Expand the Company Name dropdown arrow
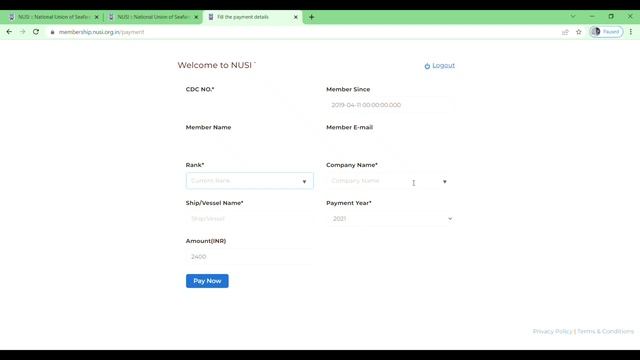The image size is (640, 360). (x=444, y=182)
